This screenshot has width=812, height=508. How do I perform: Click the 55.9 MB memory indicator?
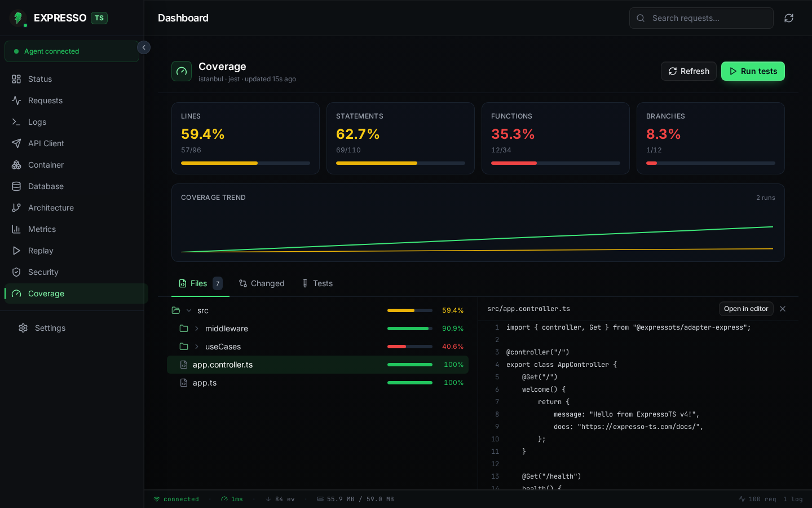coord(355,499)
